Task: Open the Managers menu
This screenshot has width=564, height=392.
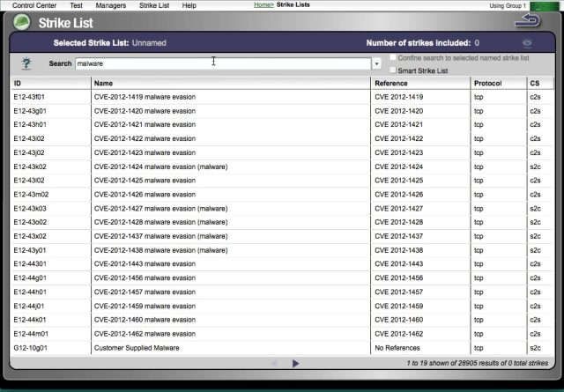Action: pyautogui.click(x=111, y=5)
